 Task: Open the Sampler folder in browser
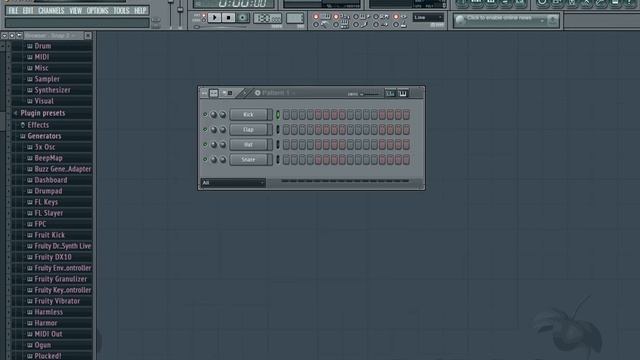[47, 79]
